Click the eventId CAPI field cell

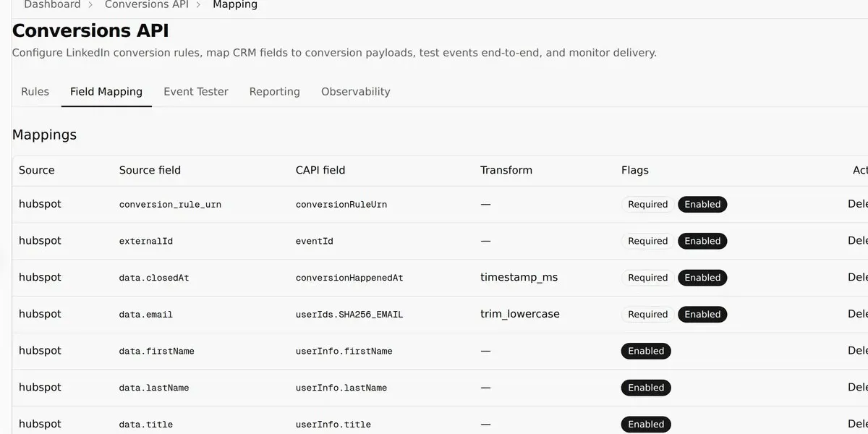tap(315, 241)
